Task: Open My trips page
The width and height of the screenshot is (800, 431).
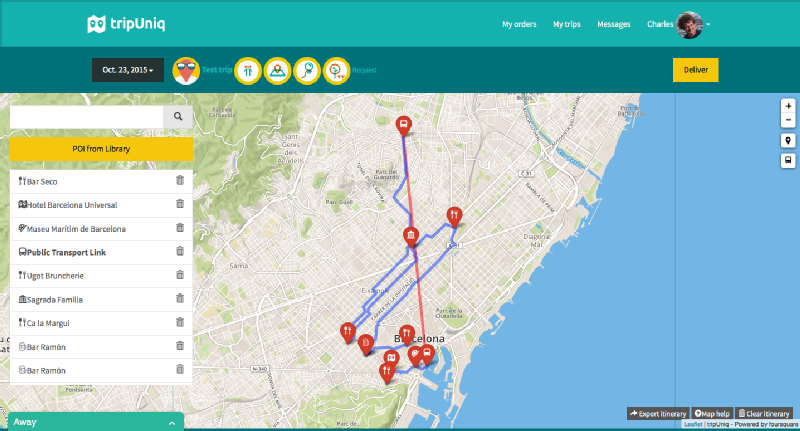Action: tap(567, 24)
